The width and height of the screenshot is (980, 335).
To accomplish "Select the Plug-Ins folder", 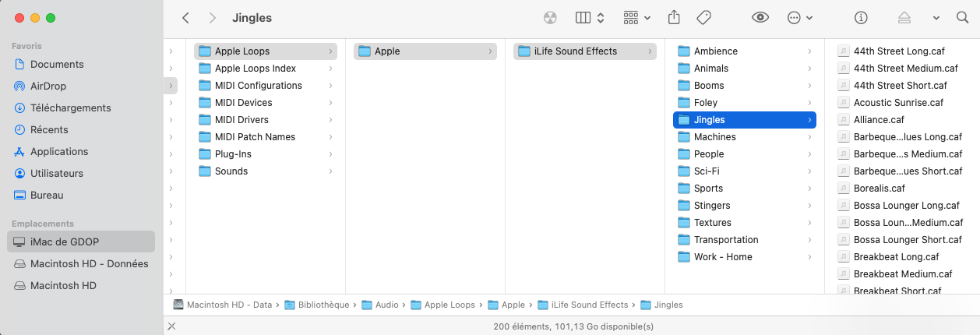I will click(x=266, y=154).
